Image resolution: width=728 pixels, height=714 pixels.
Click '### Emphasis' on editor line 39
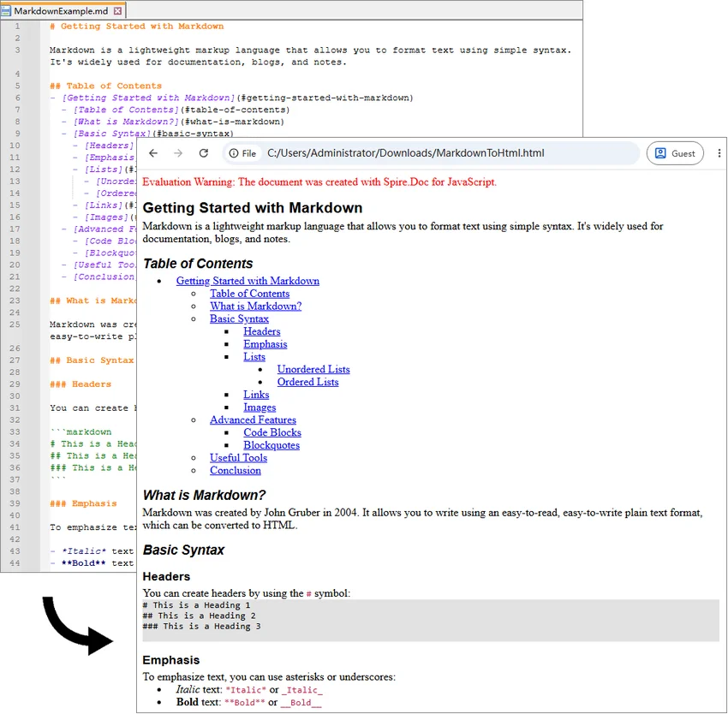(84, 503)
